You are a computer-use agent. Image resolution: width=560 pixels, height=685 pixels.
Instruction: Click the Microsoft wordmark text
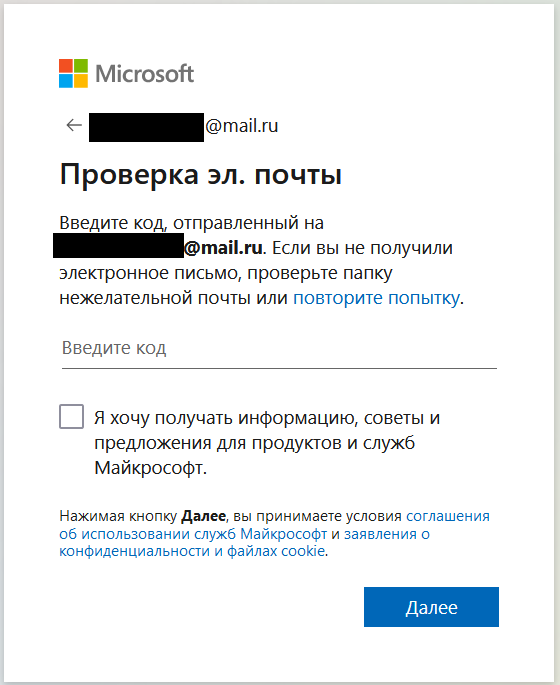145,73
